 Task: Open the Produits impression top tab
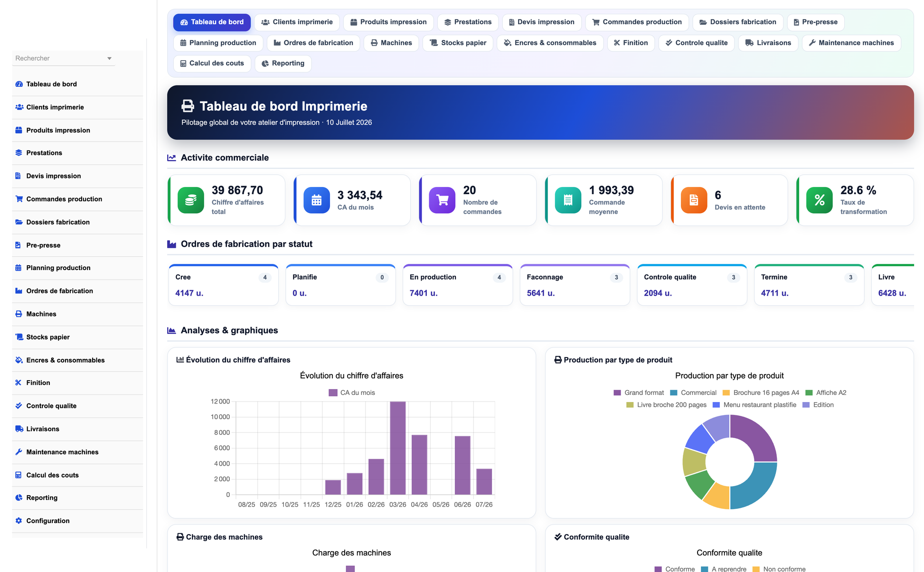[388, 22]
